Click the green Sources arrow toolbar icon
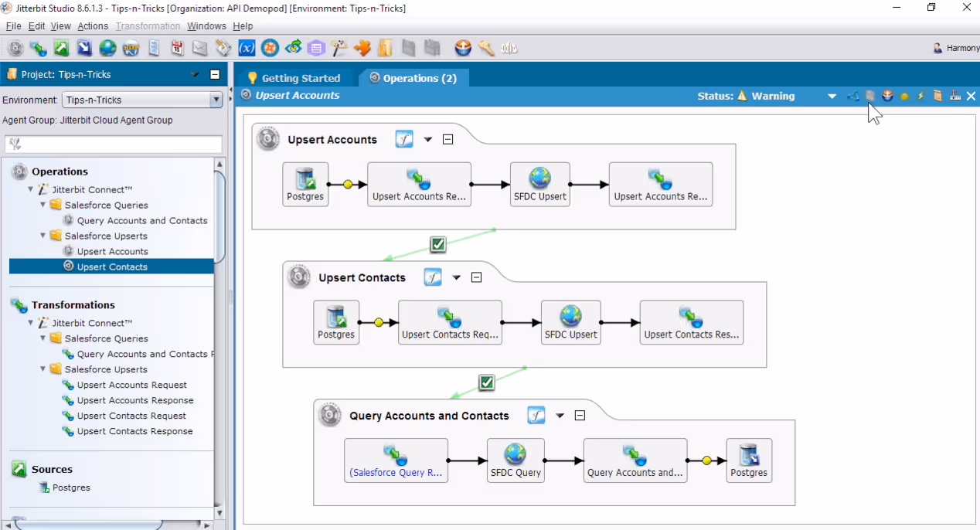Image resolution: width=980 pixels, height=530 pixels. (x=62, y=48)
